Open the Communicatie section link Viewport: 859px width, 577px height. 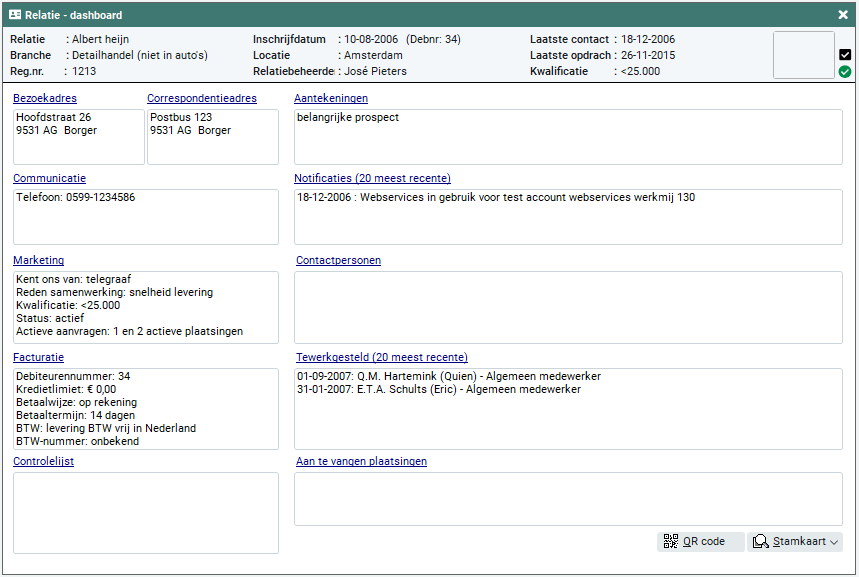[x=49, y=178]
